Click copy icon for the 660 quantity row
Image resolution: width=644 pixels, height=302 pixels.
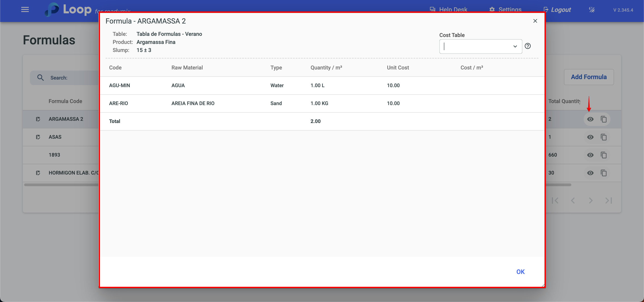point(604,155)
